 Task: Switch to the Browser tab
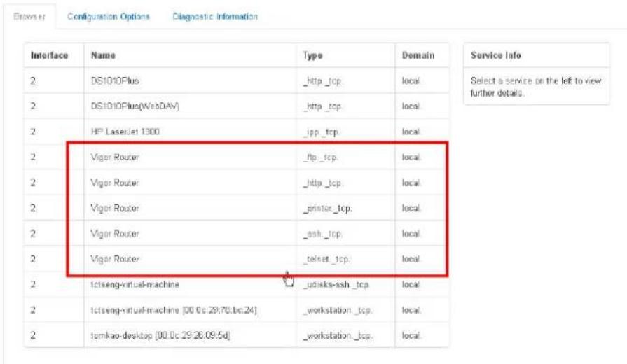(x=29, y=16)
